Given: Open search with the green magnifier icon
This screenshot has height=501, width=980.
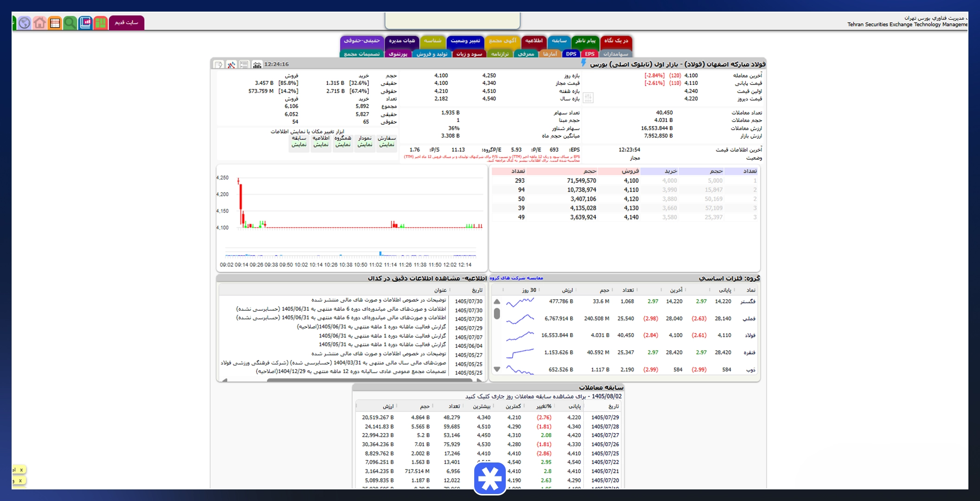Looking at the screenshot, I should click(70, 23).
